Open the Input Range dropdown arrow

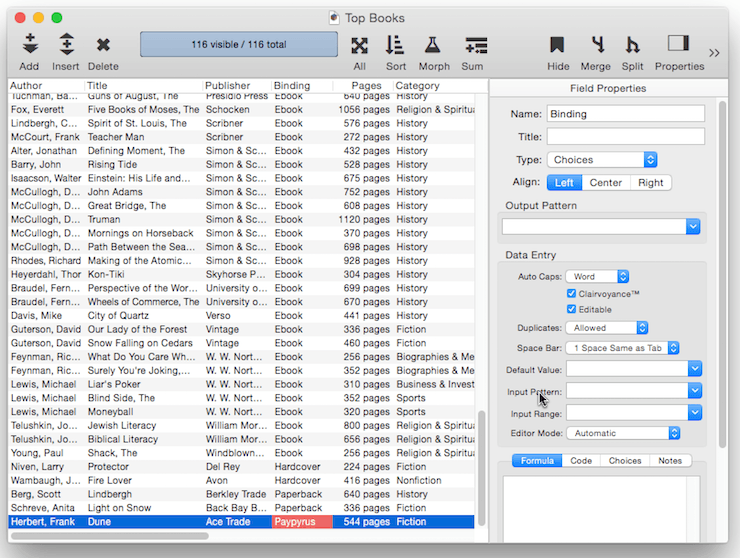(x=695, y=413)
